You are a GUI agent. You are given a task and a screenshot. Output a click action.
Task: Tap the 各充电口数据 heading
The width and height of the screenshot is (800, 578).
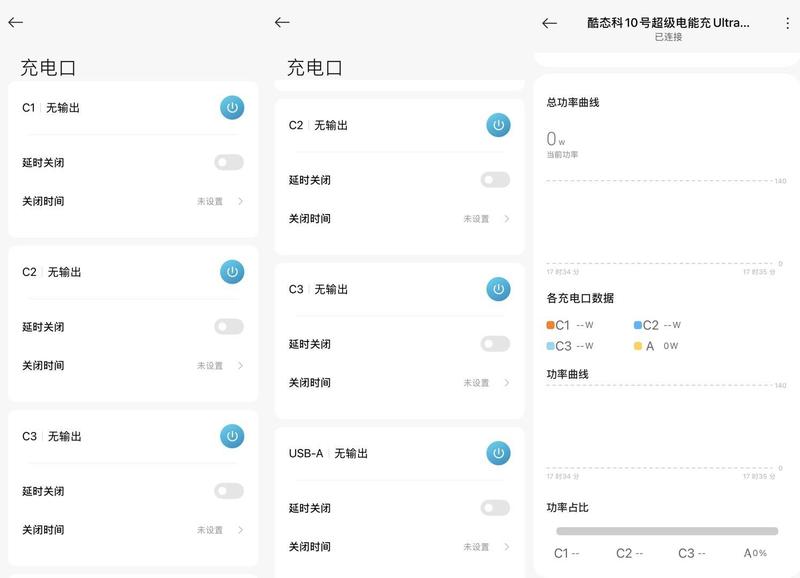click(580, 298)
